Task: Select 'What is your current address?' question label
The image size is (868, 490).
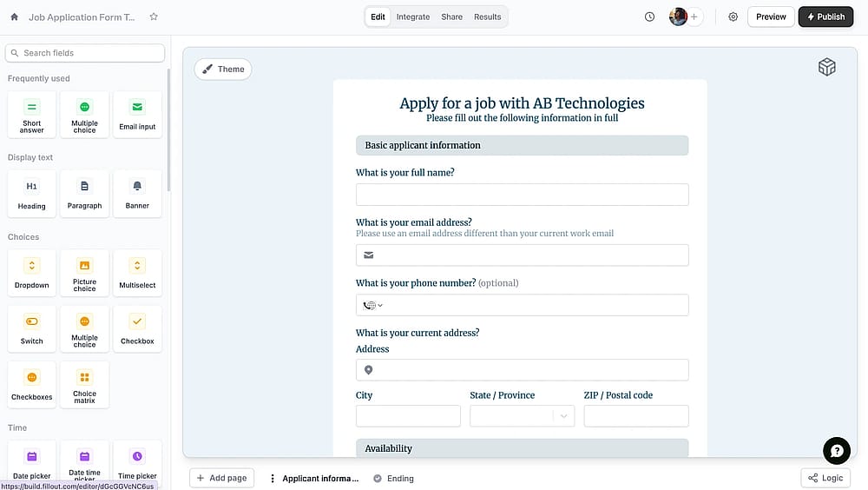Action: point(418,333)
